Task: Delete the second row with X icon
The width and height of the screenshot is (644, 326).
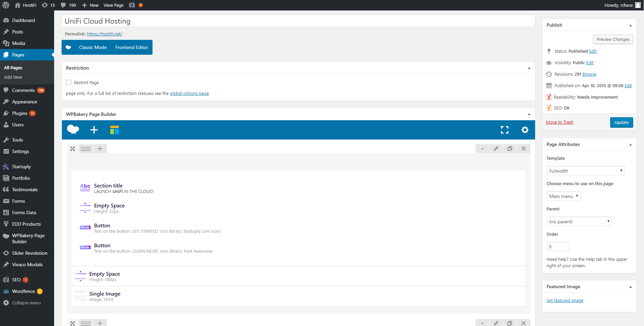Action: (x=524, y=323)
